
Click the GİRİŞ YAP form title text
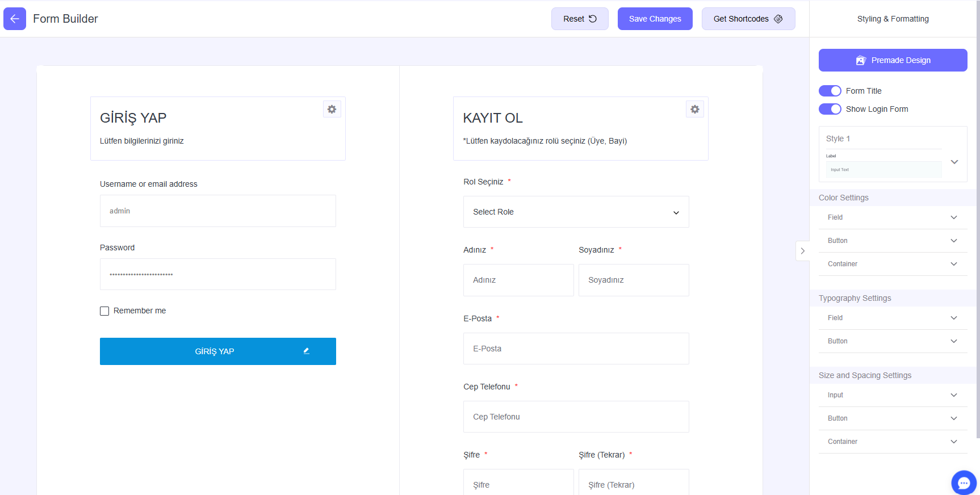click(x=133, y=118)
